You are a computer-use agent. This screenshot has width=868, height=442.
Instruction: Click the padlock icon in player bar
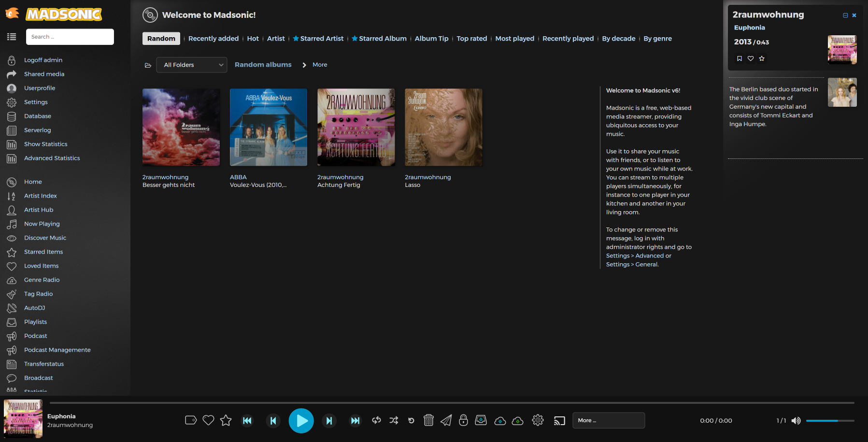463,420
